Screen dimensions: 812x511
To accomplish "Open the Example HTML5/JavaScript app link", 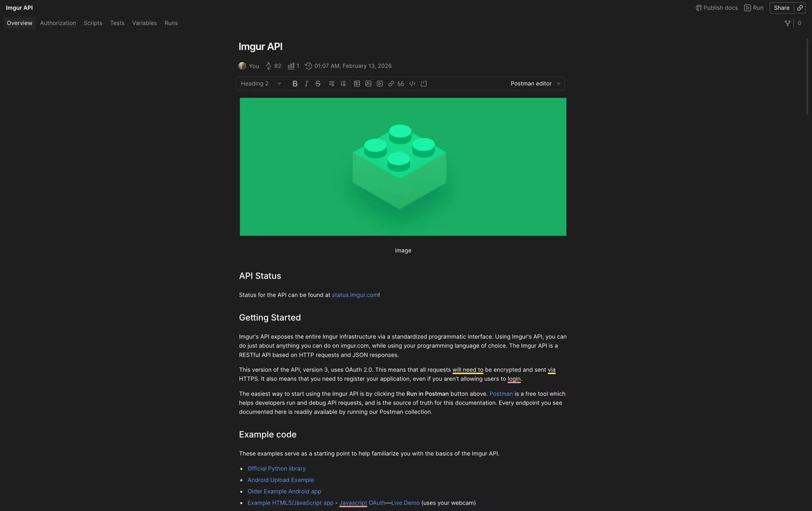I will click(290, 503).
